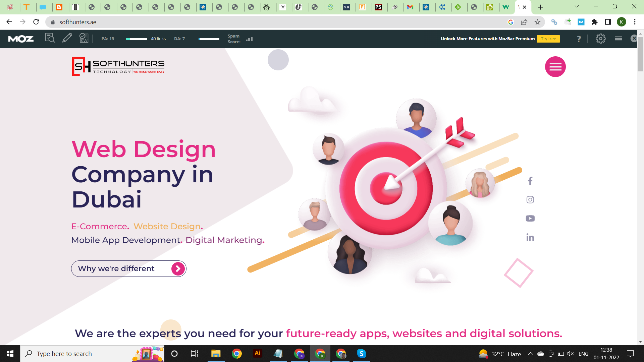Reload the current page

point(36,22)
